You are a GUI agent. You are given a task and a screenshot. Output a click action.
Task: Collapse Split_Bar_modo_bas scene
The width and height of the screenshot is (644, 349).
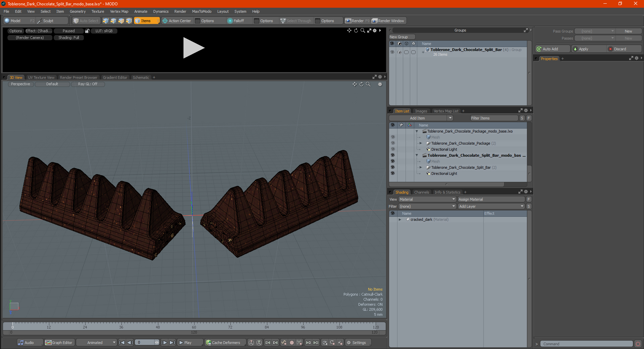point(417,155)
